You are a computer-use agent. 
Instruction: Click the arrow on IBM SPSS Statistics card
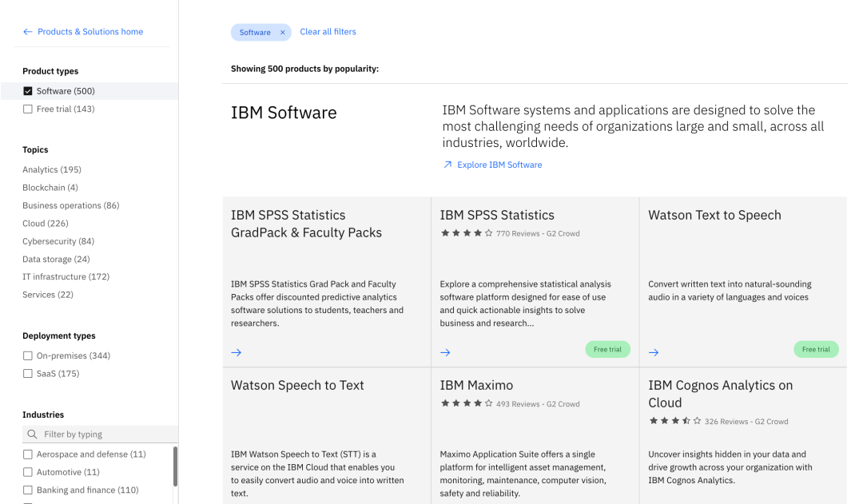click(x=445, y=352)
